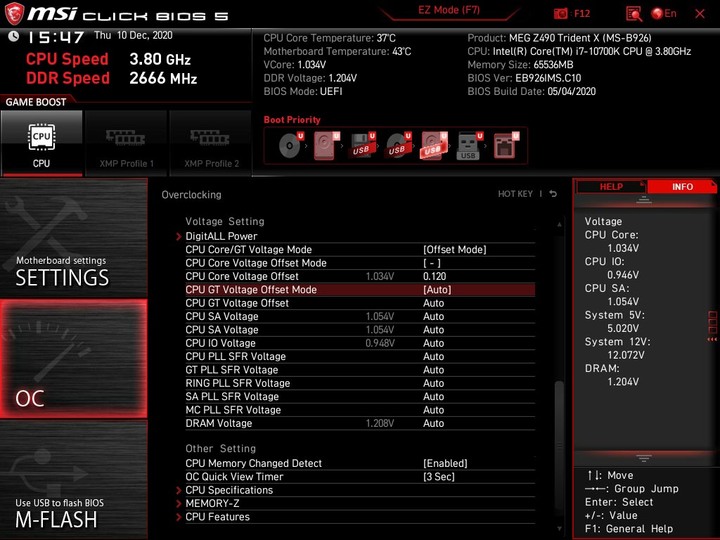Close the BIOS with the X icon
Screen dimensions: 720x540
click(x=700, y=14)
